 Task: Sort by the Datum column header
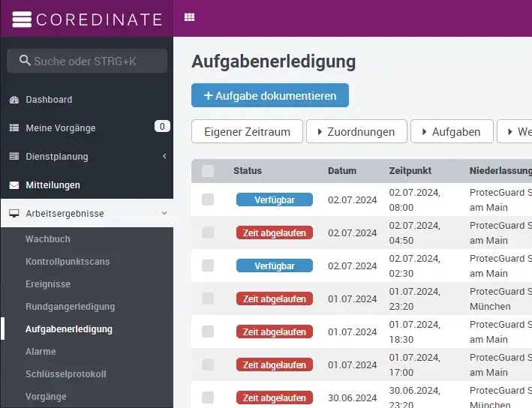click(x=342, y=170)
